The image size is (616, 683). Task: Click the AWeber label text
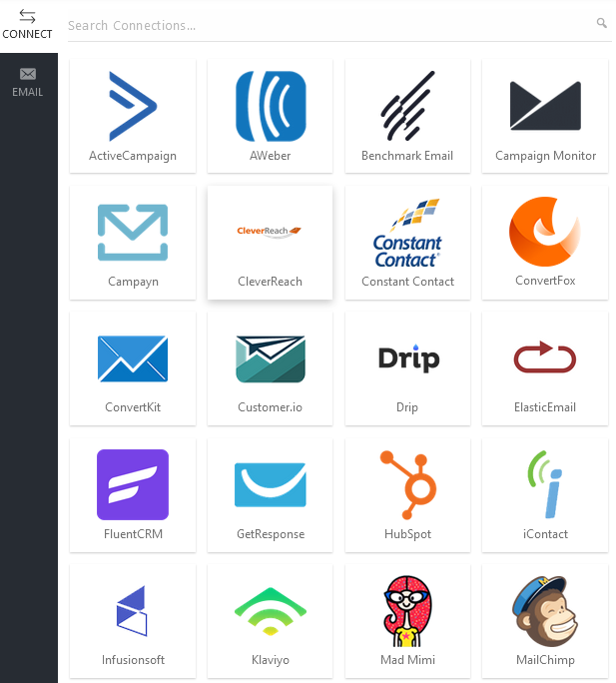click(x=271, y=156)
